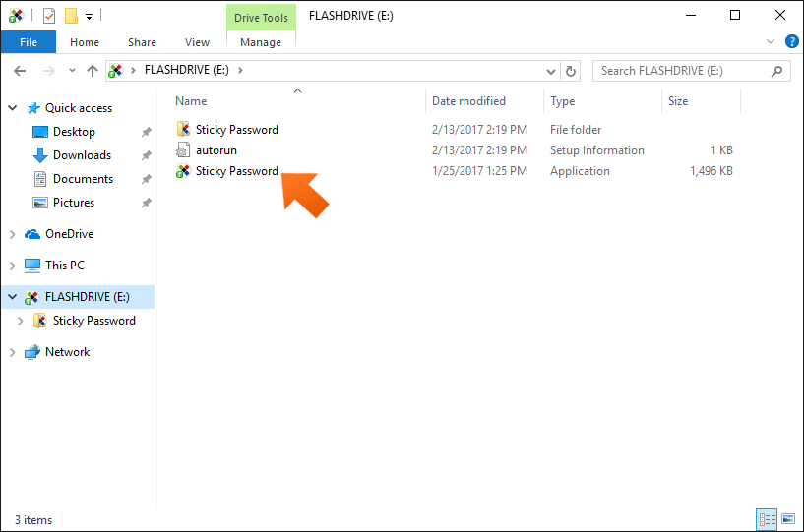Open Desktop in the navigation pane
804x532 pixels.
coord(74,131)
